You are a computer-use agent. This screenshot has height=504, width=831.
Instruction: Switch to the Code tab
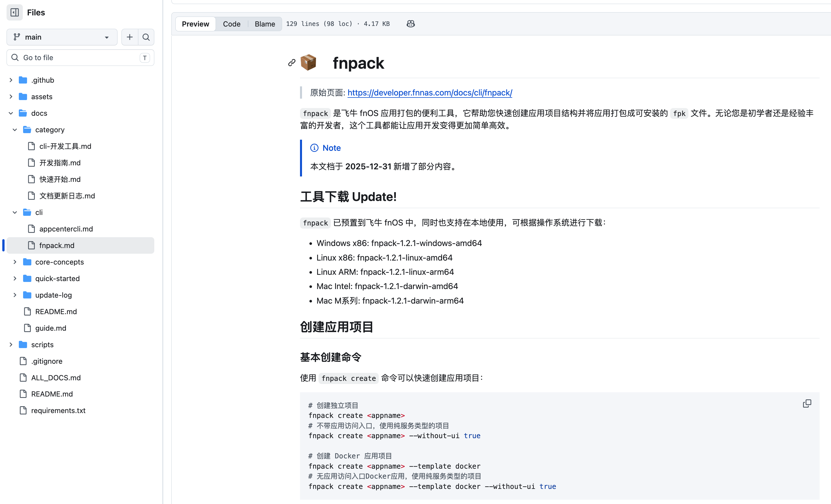[x=232, y=24]
